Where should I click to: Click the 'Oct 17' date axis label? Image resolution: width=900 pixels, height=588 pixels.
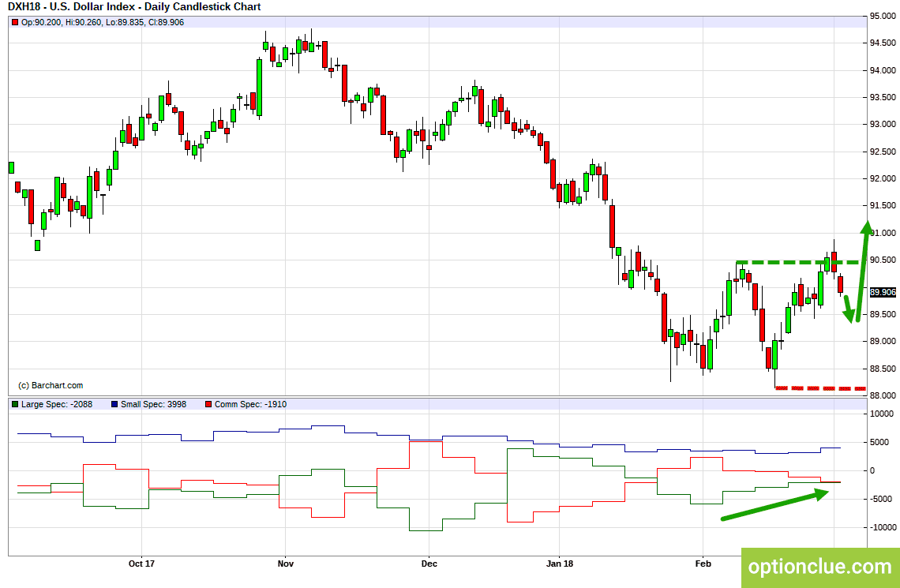(x=142, y=564)
